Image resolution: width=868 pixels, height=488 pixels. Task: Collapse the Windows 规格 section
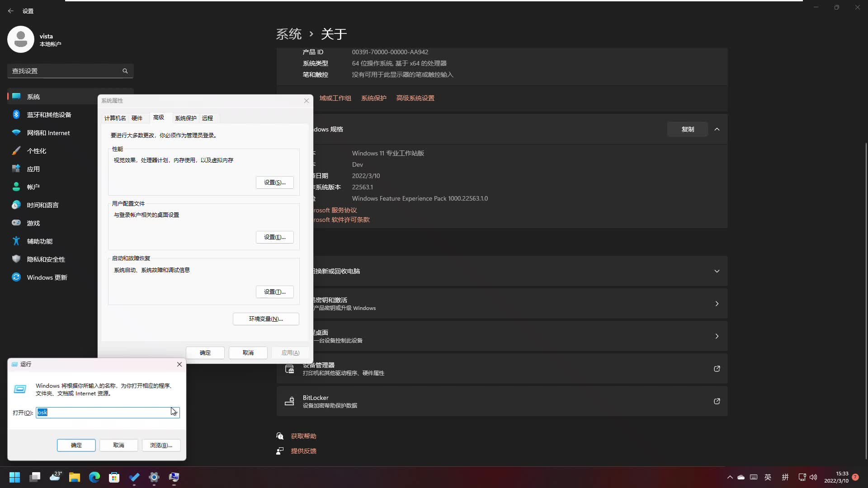[717, 129]
